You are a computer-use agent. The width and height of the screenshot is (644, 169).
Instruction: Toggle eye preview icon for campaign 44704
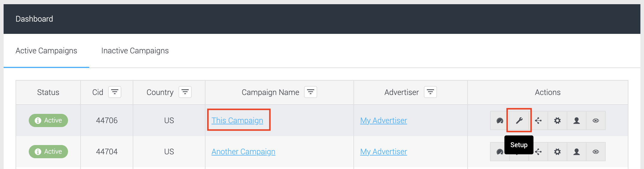(x=596, y=152)
